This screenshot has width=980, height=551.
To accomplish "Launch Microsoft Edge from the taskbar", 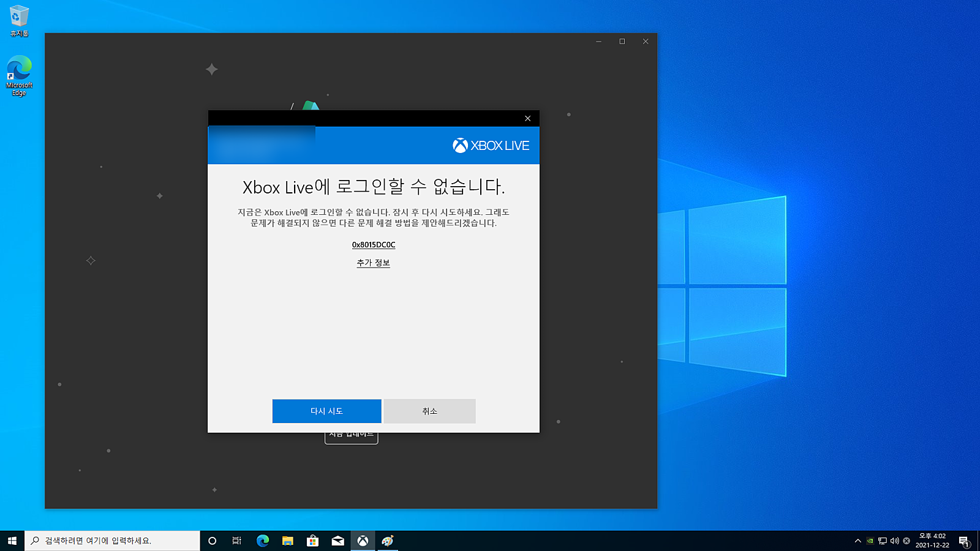I will [x=263, y=541].
